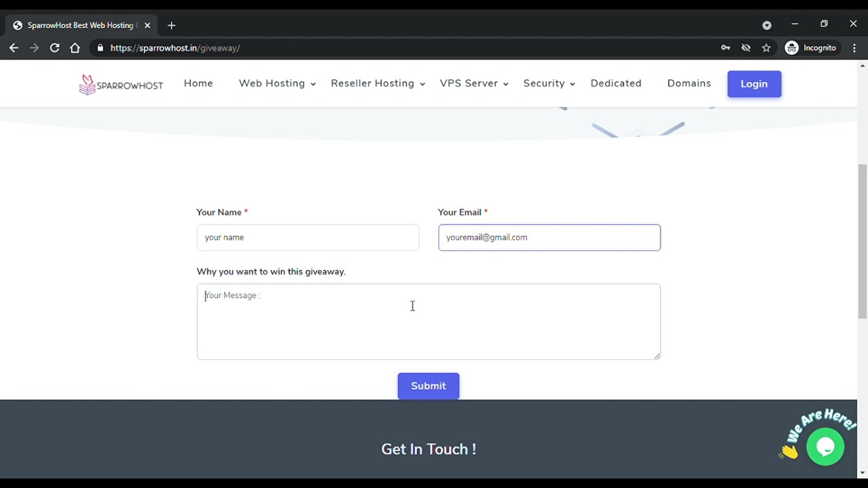This screenshot has width=868, height=488.
Task: Reload the page with refresh icon
Action: point(54,48)
